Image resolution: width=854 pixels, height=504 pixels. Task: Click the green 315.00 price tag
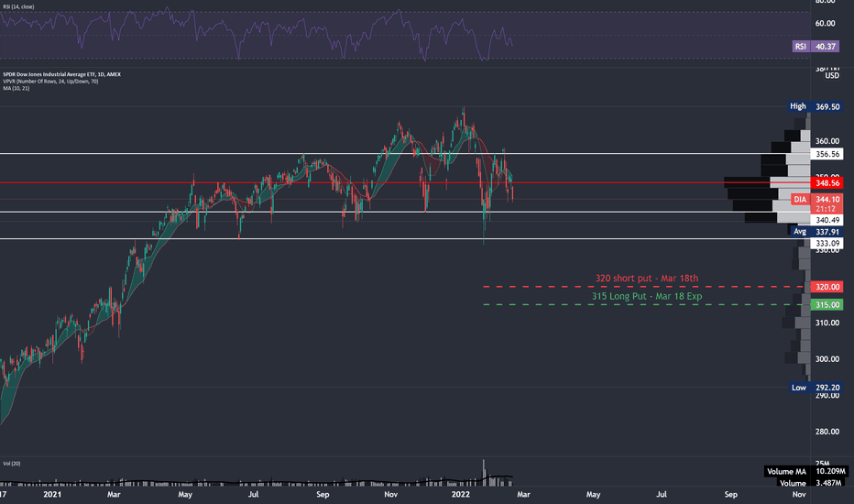[827, 304]
